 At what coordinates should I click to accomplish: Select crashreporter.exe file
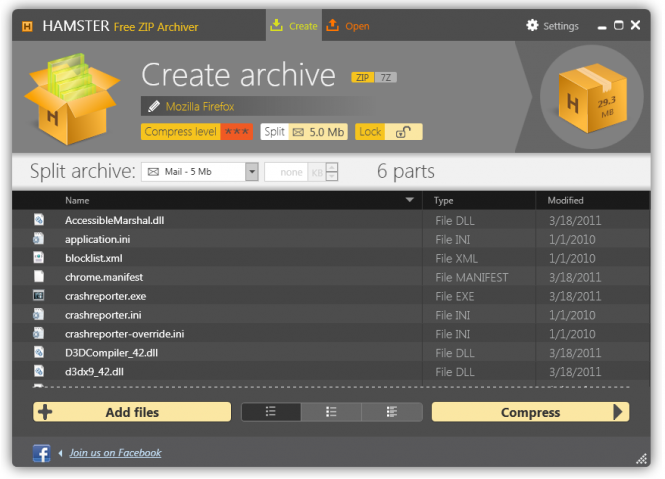pos(331,296)
